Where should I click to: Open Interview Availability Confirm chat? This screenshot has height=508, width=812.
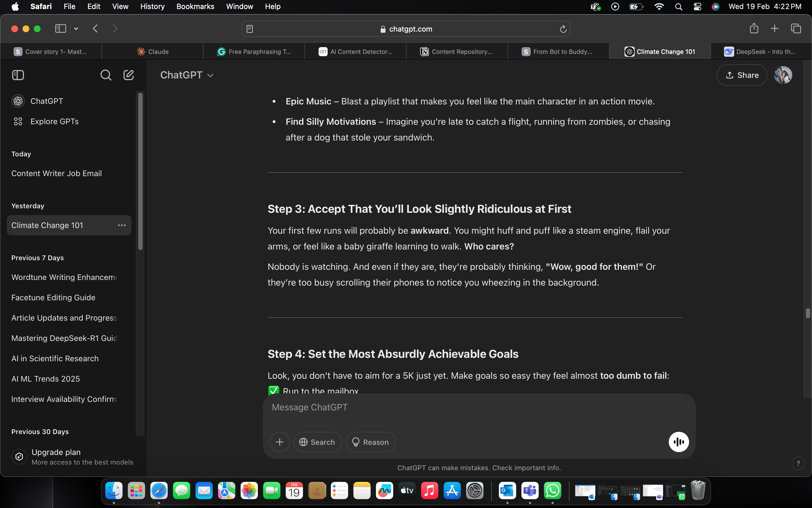69,399
